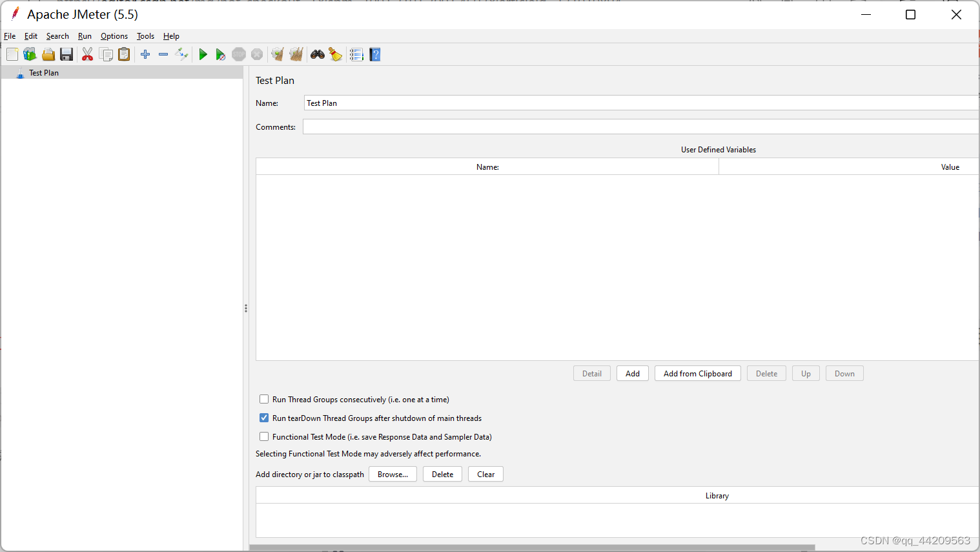This screenshot has height=552, width=980.
Task: Click the grey Stop sign icon
Action: [239, 55]
